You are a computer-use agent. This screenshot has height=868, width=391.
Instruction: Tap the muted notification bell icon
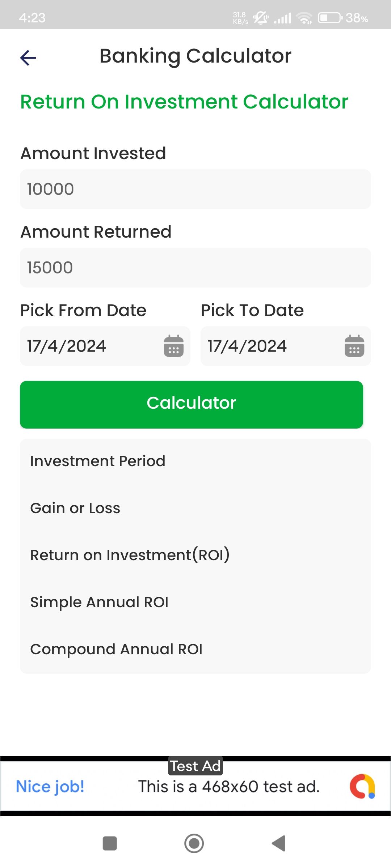click(261, 18)
